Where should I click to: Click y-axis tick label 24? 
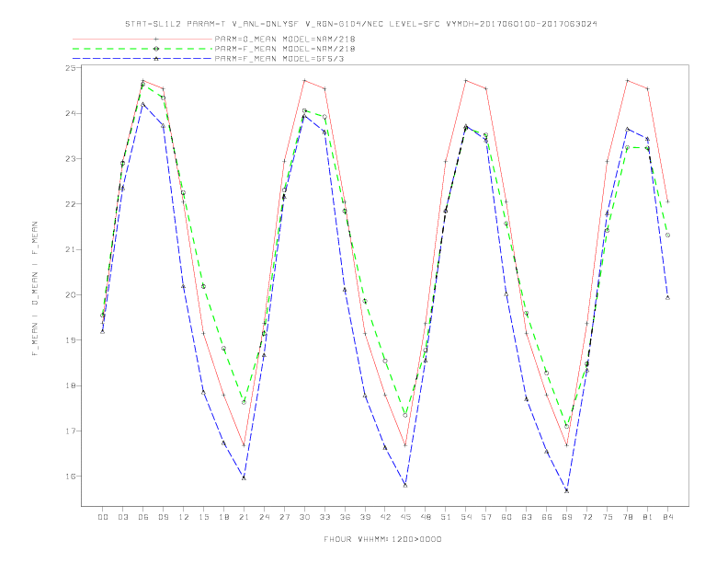70,113
